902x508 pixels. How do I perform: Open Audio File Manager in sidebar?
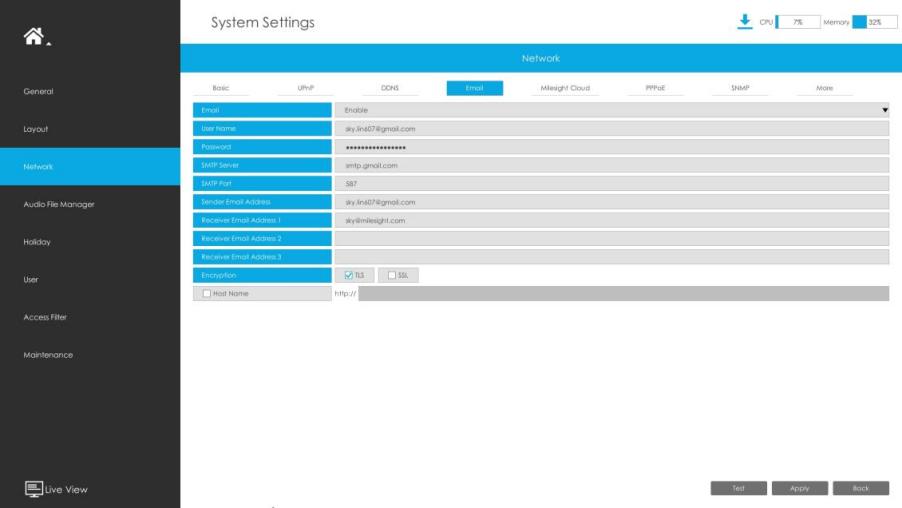point(90,204)
